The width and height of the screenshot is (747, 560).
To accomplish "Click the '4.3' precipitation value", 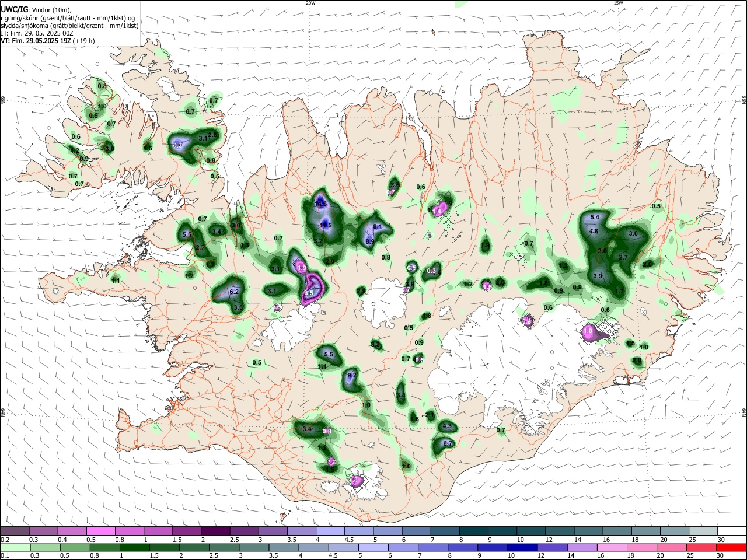I will click(x=448, y=426).
